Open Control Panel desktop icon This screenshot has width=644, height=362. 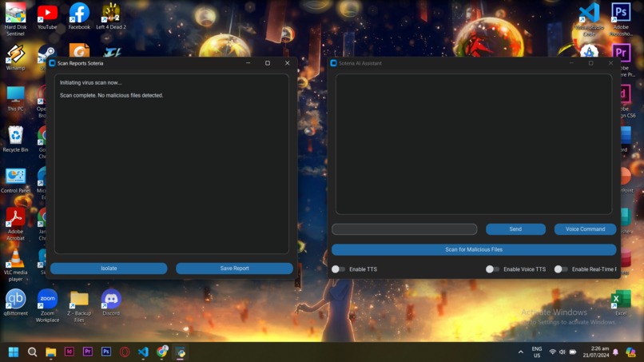[x=15, y=181]
